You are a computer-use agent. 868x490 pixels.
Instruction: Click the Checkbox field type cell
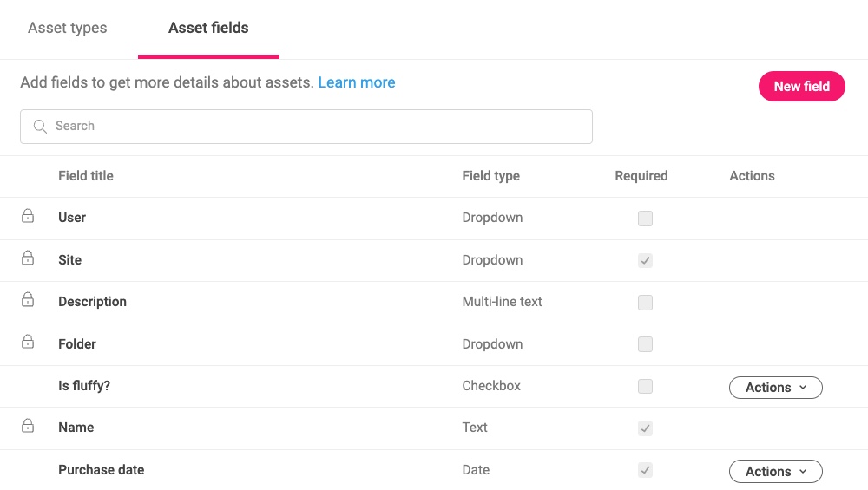coord(491,385)
